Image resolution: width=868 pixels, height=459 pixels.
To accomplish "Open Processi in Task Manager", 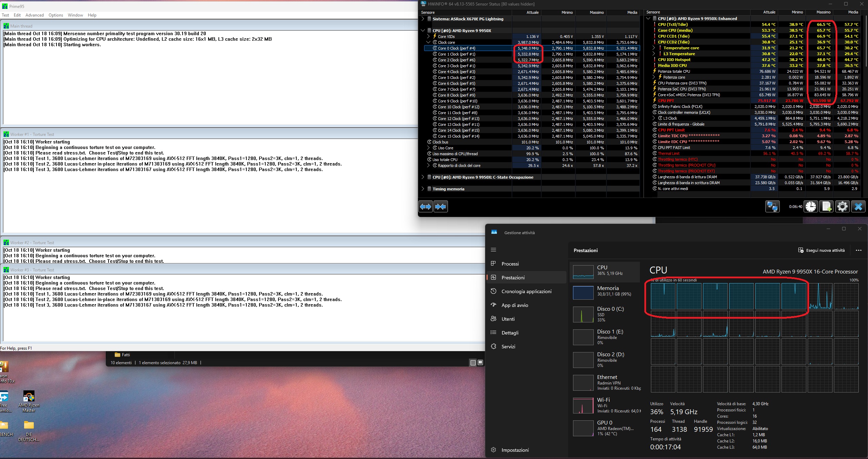I will 527,264.
